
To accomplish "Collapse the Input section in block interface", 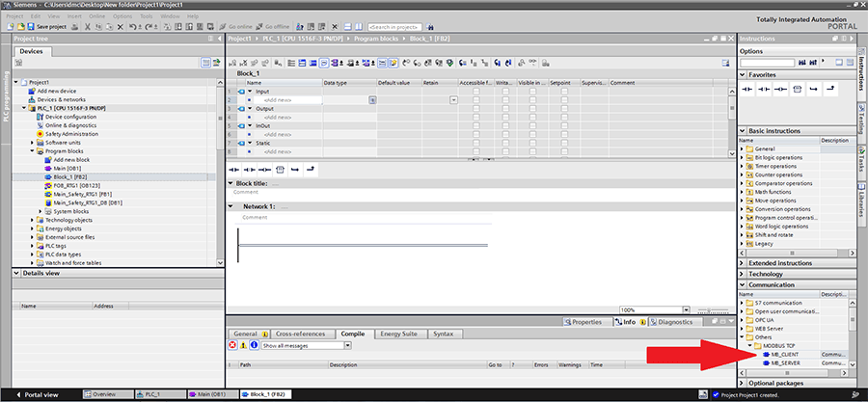I will coord(250,92).
